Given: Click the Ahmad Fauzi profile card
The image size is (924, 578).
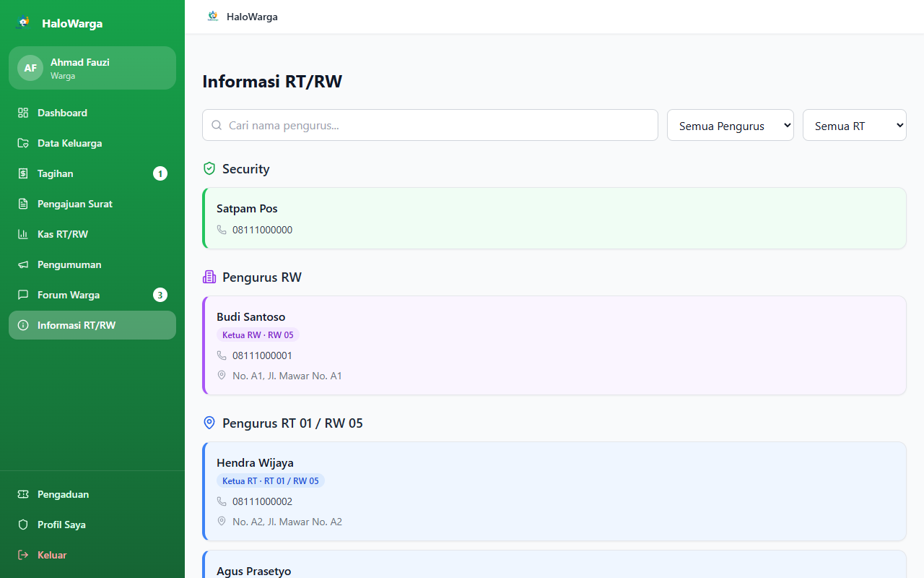Looking at the screenshot, I should 92,68.
